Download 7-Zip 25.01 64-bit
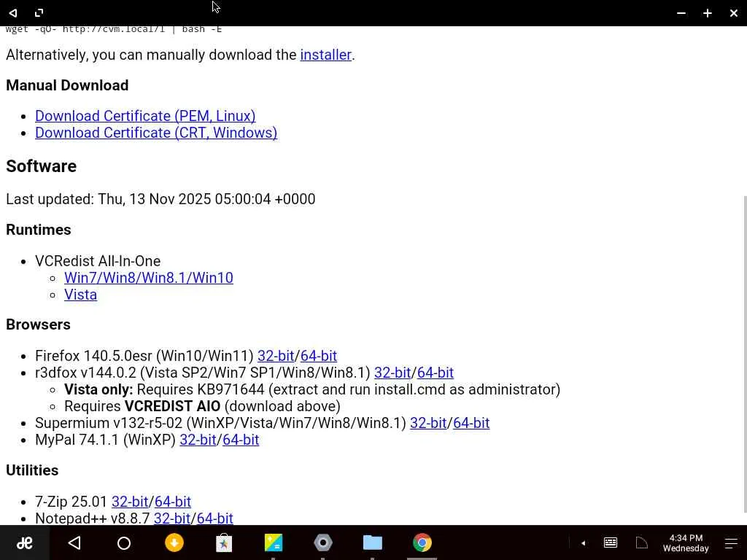This screenshot has height=560, width=747. pos(173,502)
